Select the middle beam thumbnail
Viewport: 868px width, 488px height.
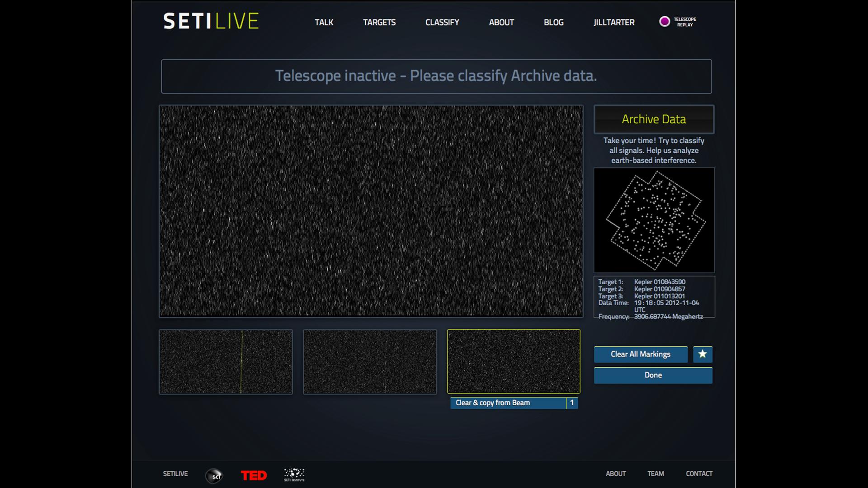[370, 361]
